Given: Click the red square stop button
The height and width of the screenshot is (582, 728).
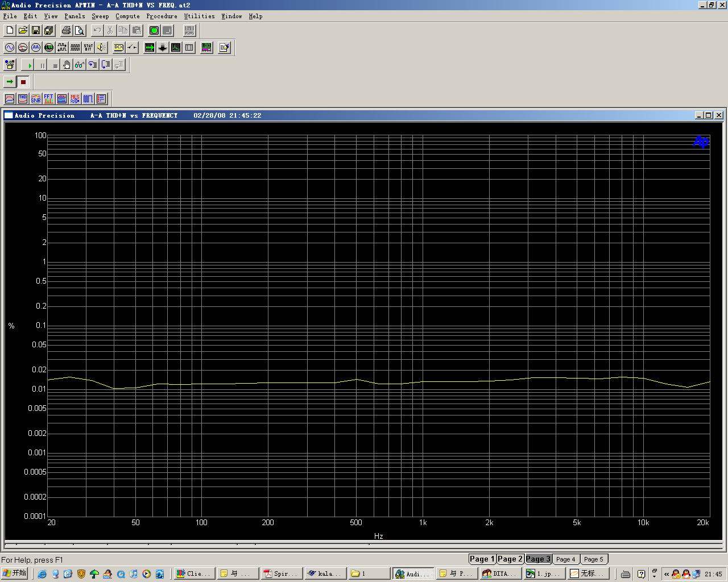Looking at the screenshot, I should coord(23,82).
